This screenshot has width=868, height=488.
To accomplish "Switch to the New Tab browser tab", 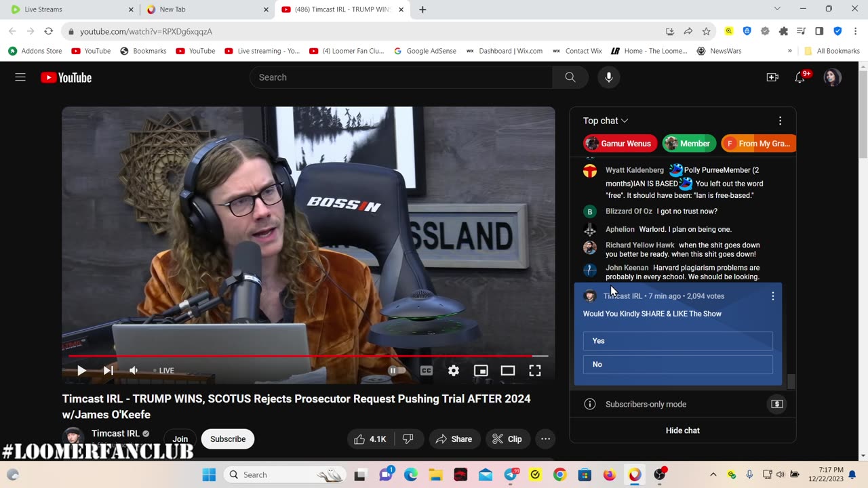I will [207, 9].
